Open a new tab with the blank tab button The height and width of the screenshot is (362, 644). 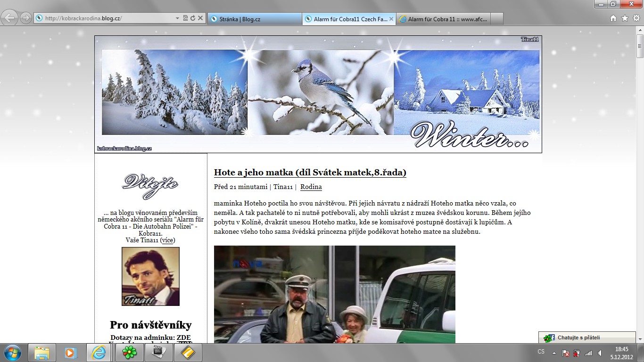[x=497, y=19]
